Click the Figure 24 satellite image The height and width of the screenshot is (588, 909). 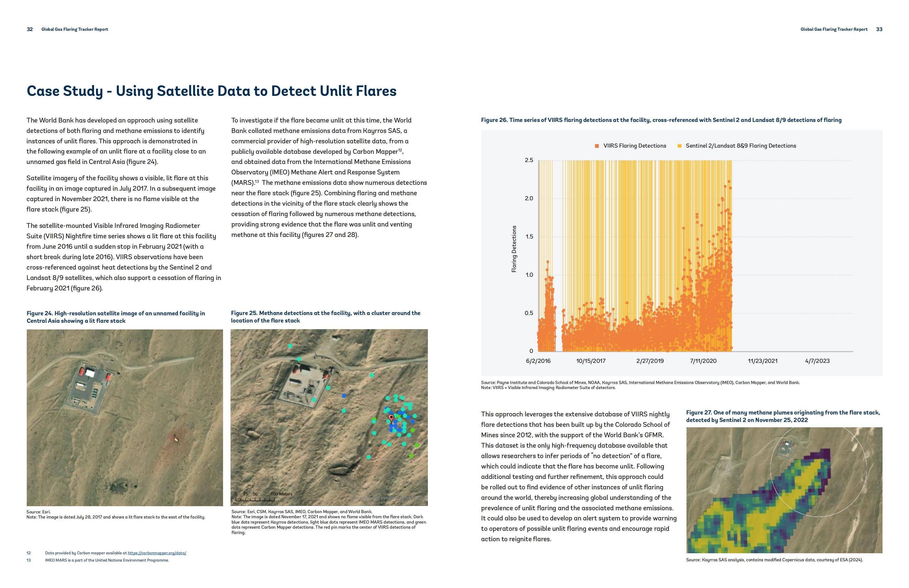[x=125, y=418]
